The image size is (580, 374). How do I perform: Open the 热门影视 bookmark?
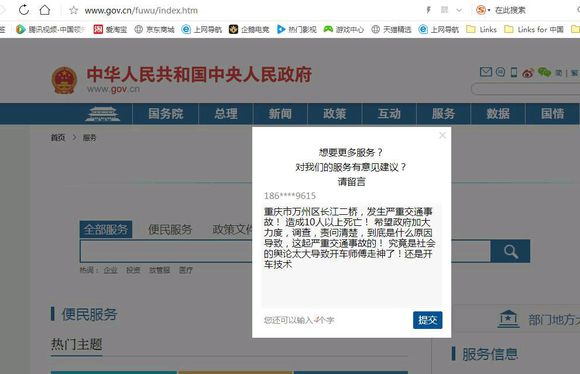pyautogui.click(x=297, y=29)
